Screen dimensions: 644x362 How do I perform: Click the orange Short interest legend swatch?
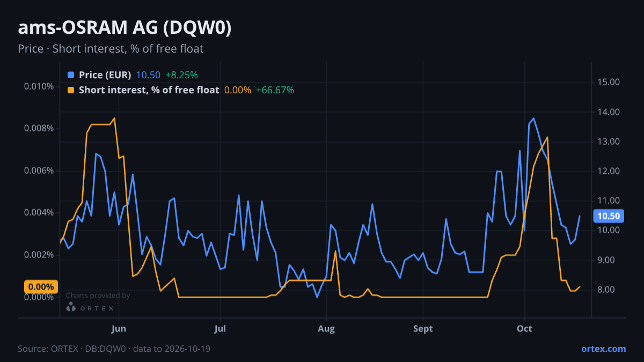pos(71,90)
